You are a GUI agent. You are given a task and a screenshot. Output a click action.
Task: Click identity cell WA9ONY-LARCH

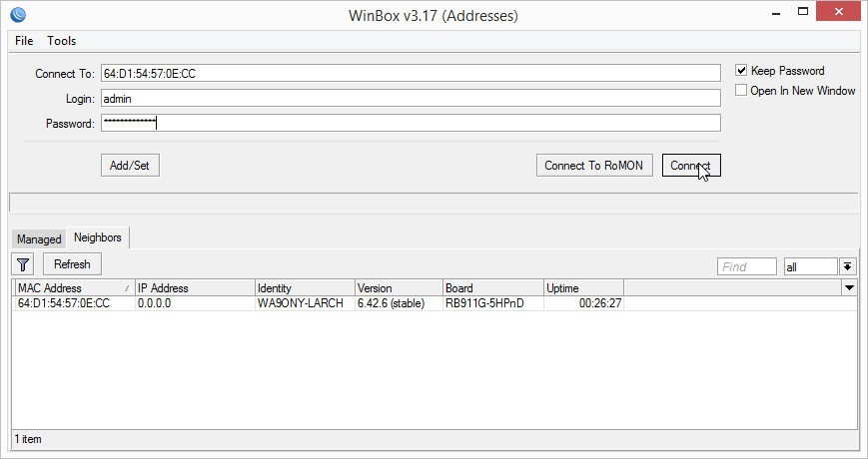(x=305, y=303)
